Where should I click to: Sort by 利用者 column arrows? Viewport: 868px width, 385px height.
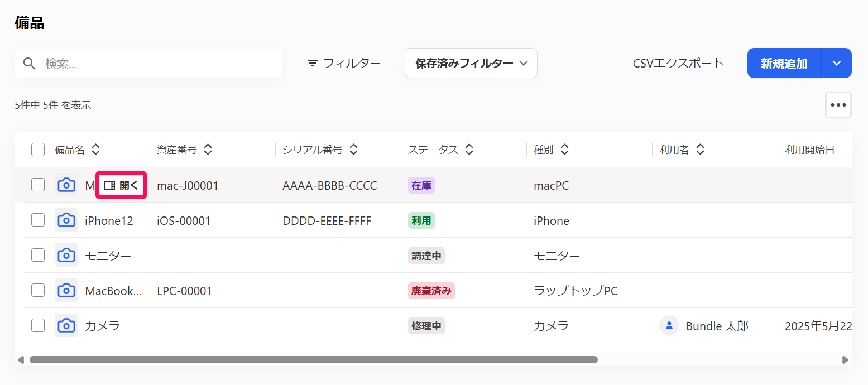coord(700,149)
